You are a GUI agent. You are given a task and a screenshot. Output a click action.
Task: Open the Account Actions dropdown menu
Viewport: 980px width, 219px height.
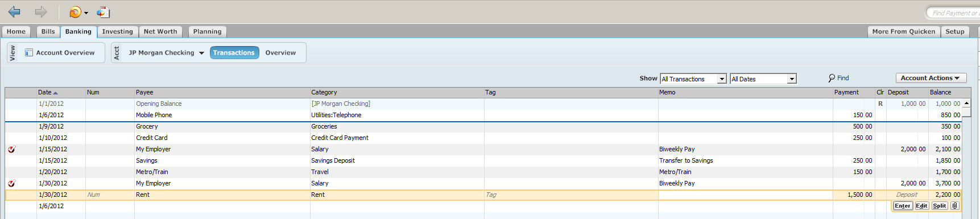931,78
